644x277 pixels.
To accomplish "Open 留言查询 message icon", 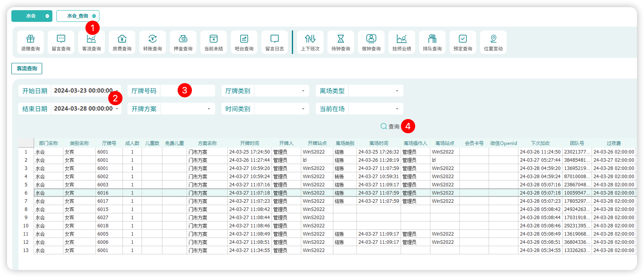I will coord(61,42).
